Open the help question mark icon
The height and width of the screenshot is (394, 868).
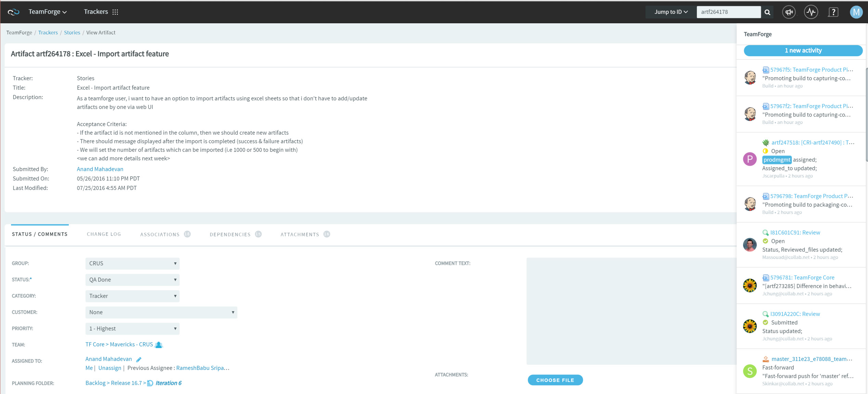coord(833,12)
